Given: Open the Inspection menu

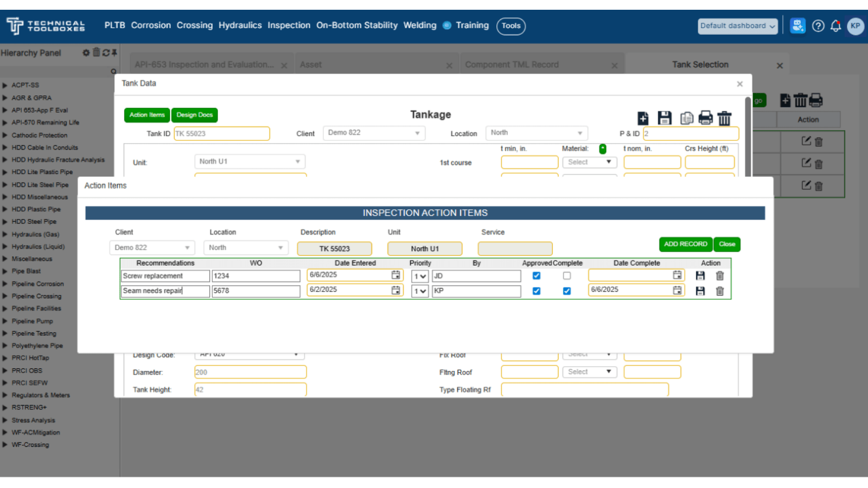Looking at the screenshot, I should pos(289,25).
